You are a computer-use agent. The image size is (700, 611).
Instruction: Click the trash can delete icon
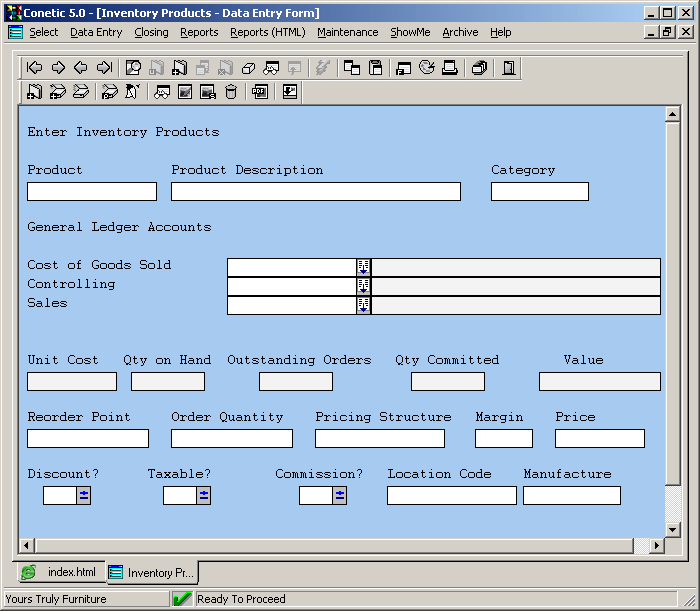tap(231, 92)
